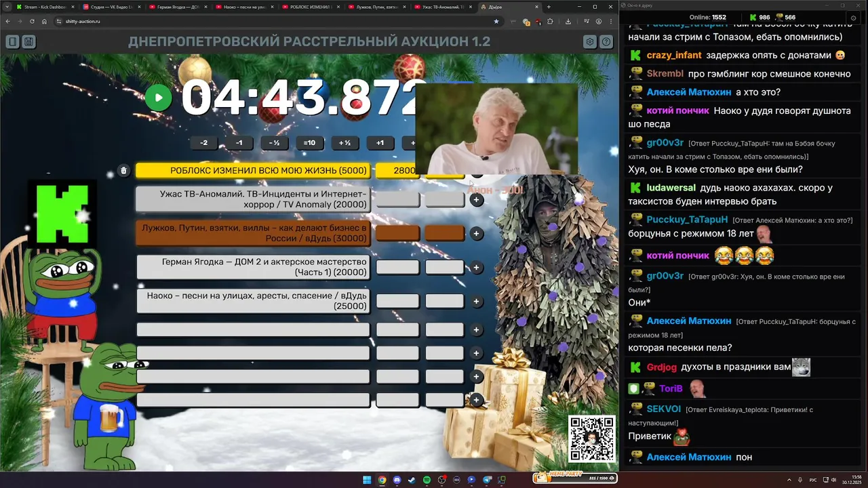Viewport: 868px width, 488px height.
Task: Select the Наоко – песни на улицах lot field
Action: click(253, 301)
